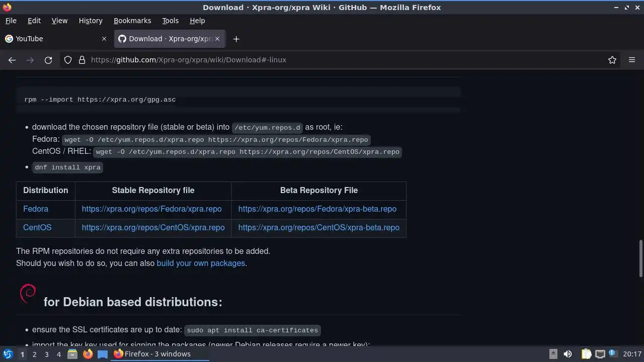Open the Help menu
Image resolution: width=644 pixels, height=362 pixels.
click(197, 21)
